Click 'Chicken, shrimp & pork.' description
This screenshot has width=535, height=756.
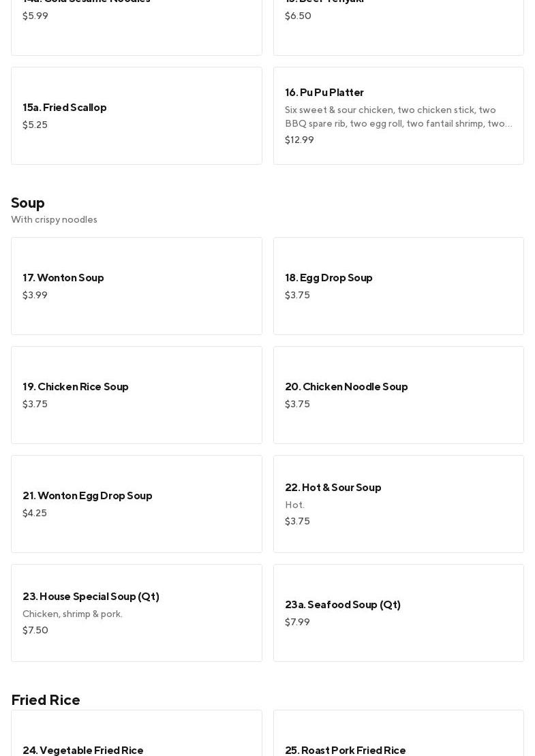tap(72, 614)
